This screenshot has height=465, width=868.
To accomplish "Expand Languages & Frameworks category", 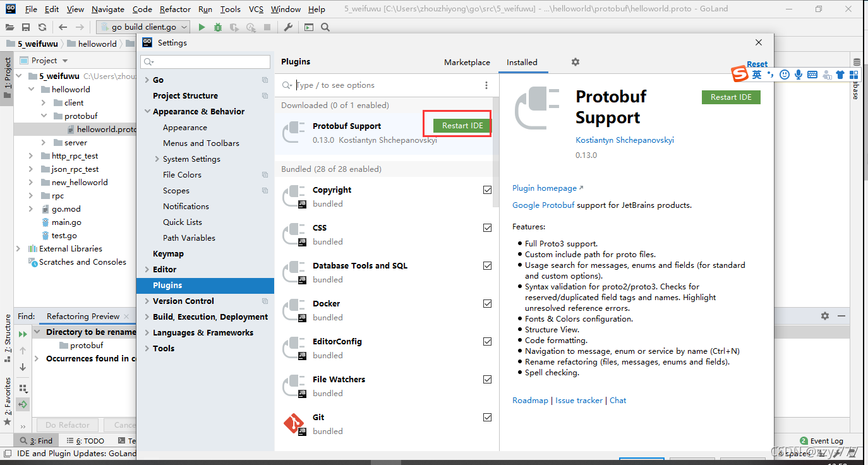I will coord(147,333).
